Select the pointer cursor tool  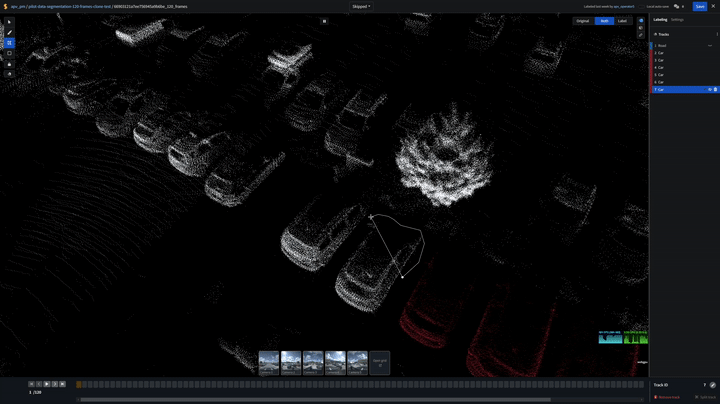(x=10, y=22)
